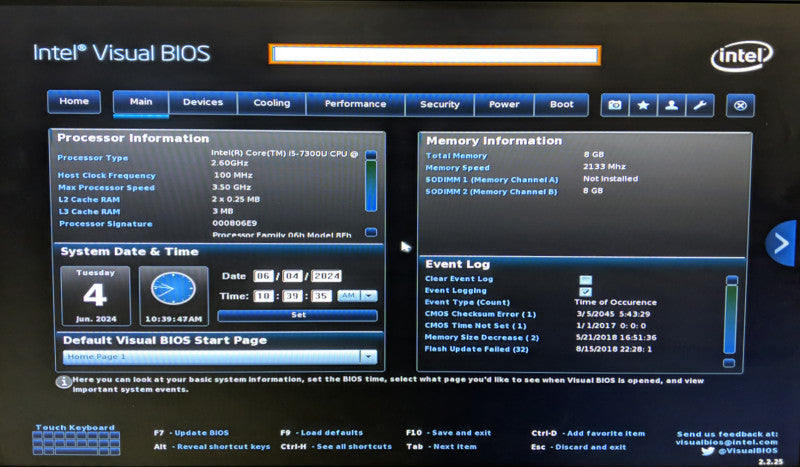Go to Home page
The image size is (800, 467).
74,101
